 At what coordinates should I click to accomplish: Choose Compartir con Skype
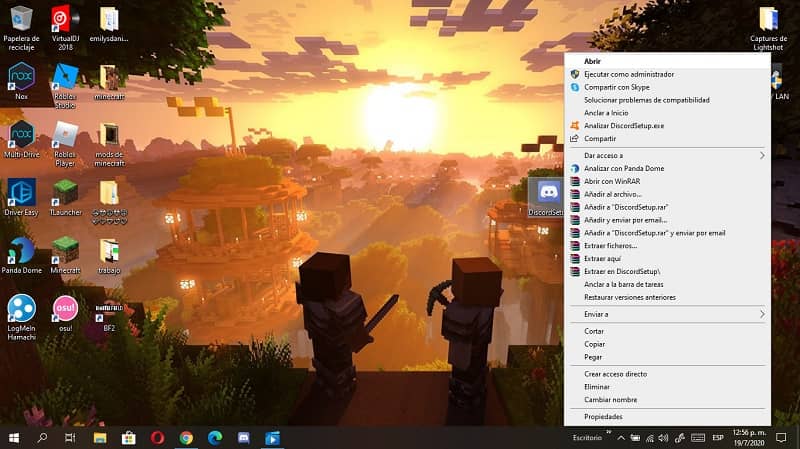click(667, 87)
